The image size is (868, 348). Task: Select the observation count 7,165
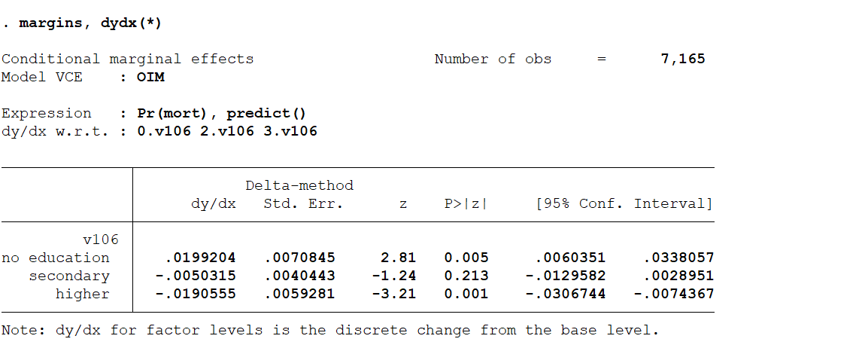(682, 59)
